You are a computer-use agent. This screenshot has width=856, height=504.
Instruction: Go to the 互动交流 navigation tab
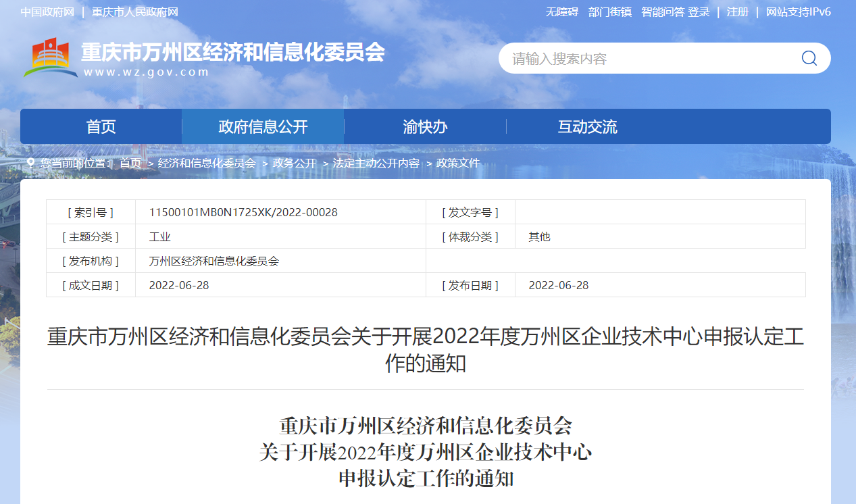pos(587,126)
